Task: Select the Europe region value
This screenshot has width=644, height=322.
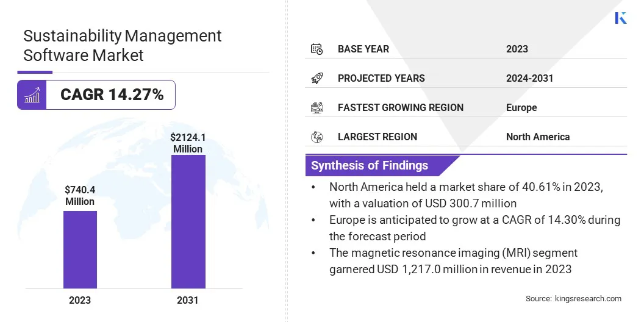Action: click(x=521, y=107)
